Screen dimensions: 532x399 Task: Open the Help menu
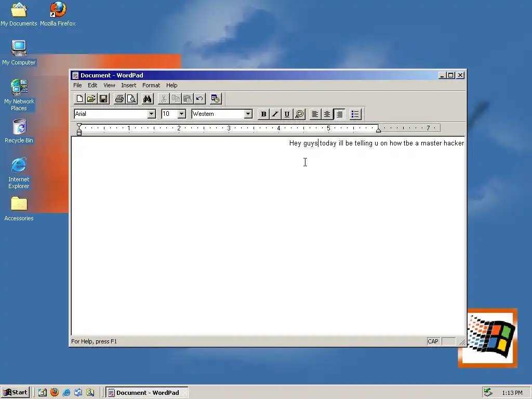[x=171, y=85]
